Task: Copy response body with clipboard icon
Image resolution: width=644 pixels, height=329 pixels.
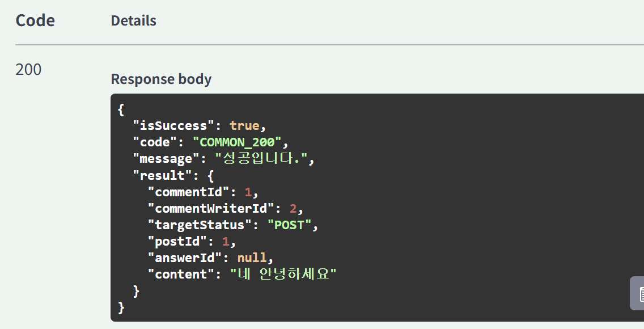Action: pos(637,293)
